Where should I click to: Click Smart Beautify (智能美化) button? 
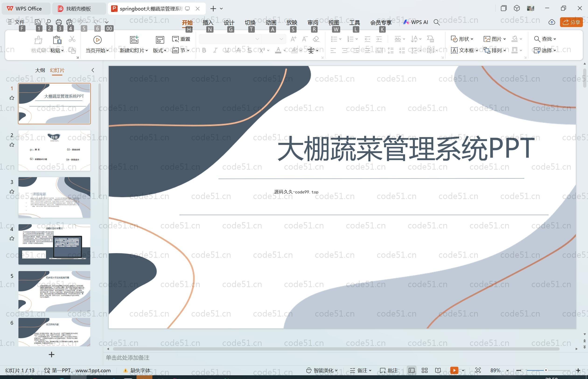[x=322, y=370]
